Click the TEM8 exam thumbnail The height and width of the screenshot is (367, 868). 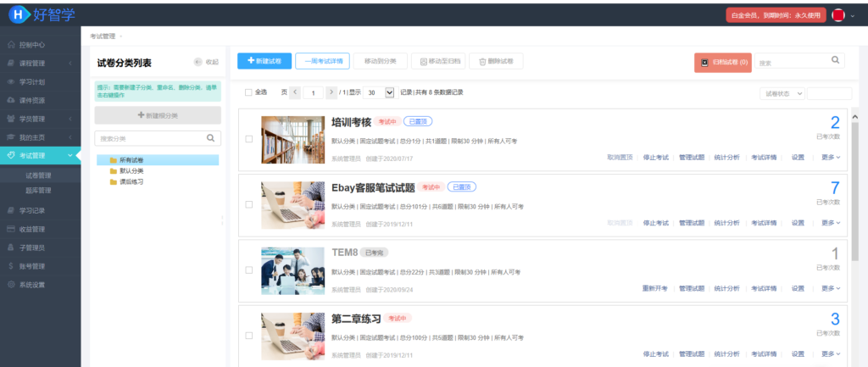292,270
